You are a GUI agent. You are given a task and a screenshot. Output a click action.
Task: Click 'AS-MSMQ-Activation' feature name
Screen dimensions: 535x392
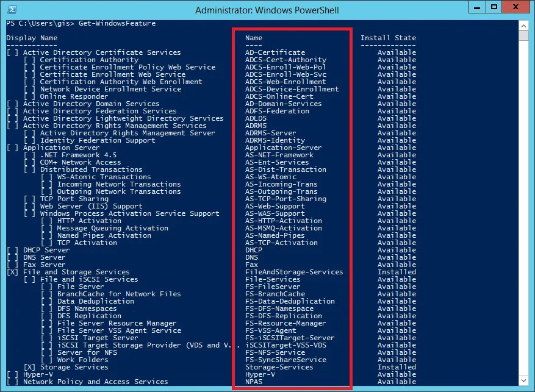(x=283, y=229)
